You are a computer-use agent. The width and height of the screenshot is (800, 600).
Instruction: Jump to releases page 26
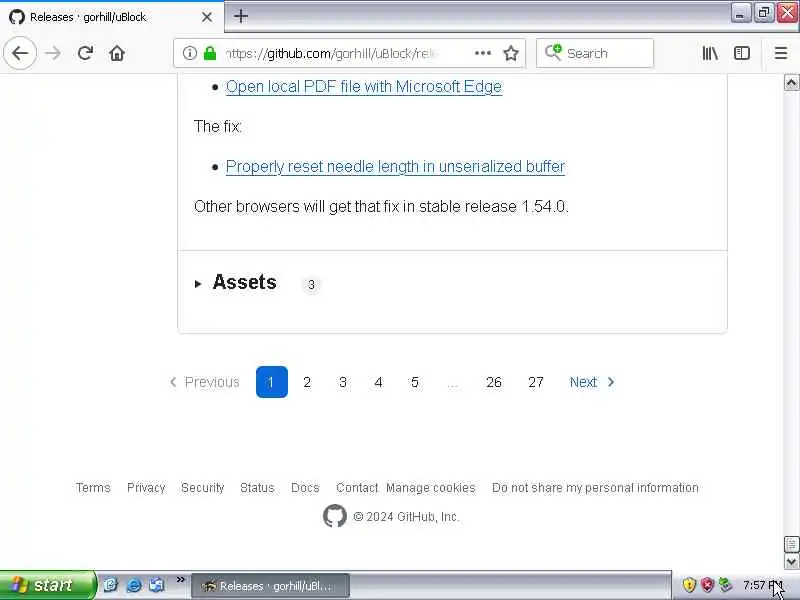[x=493, y=382]
